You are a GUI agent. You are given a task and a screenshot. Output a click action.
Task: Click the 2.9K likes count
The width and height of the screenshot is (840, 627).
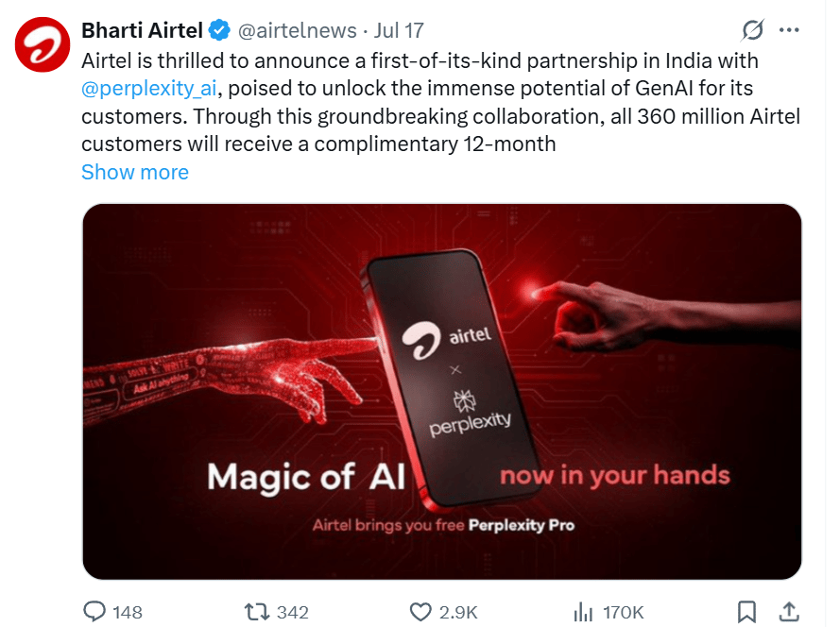click(458, 612)
